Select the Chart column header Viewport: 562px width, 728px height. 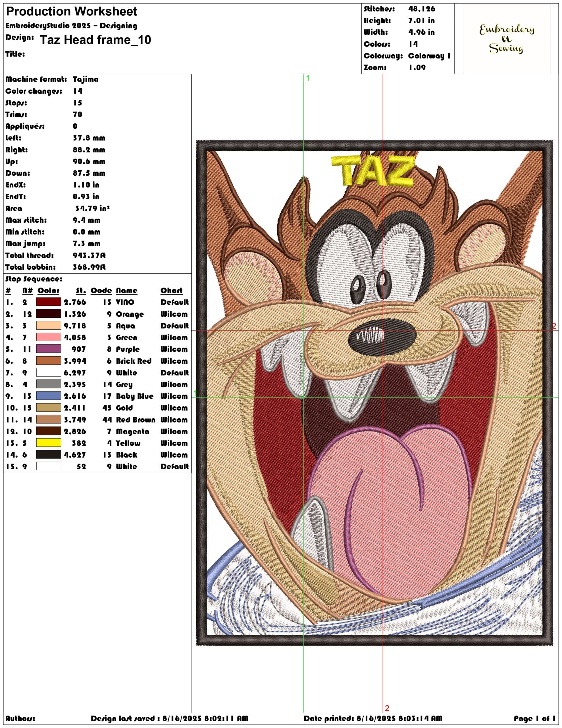[x=172, y=291]
